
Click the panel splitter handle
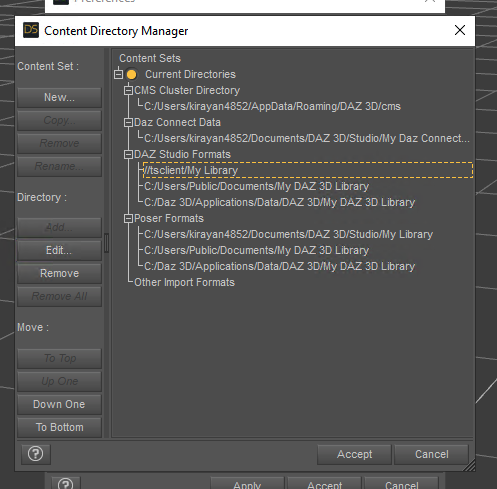click(x=107, y=243)
